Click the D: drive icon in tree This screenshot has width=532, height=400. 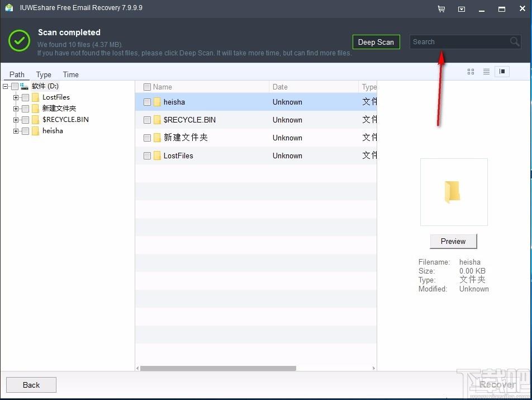point(24,86)
